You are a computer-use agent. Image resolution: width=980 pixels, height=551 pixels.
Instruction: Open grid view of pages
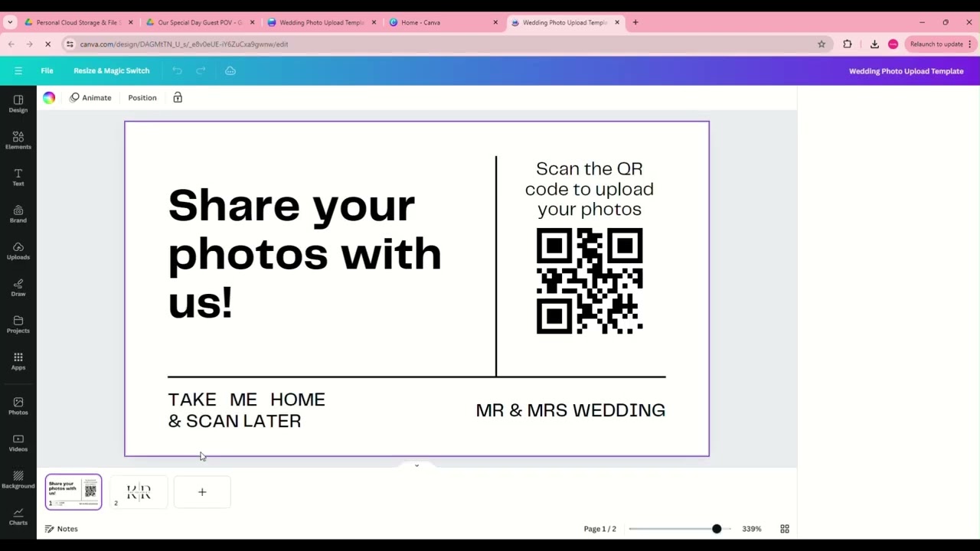[x=785, y=529]
